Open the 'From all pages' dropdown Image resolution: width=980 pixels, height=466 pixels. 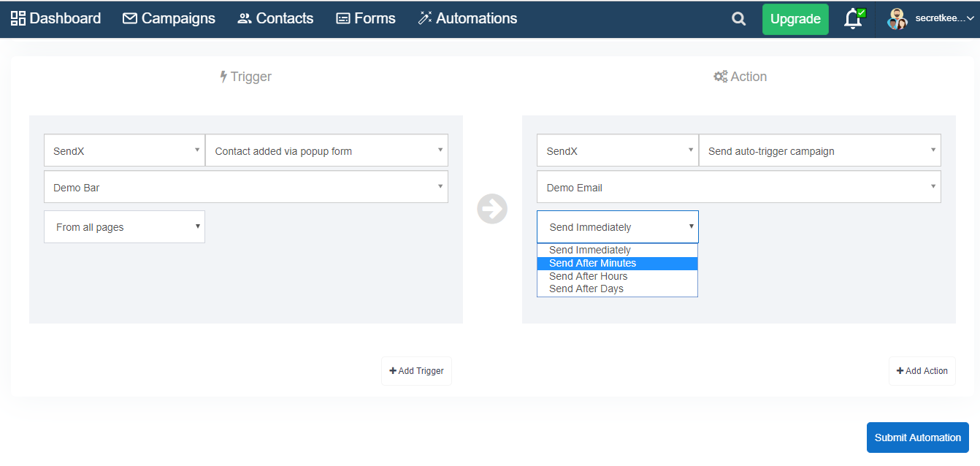[124, 227]
